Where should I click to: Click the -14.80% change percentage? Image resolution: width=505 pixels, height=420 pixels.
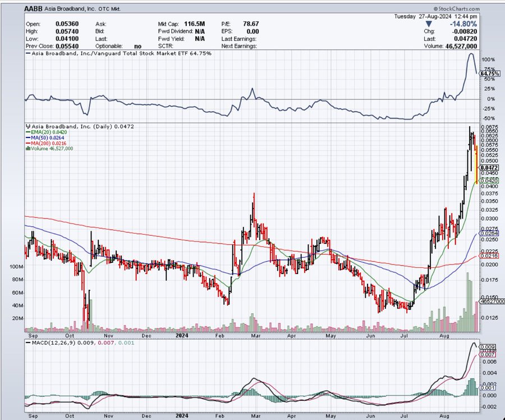[463, 24]
